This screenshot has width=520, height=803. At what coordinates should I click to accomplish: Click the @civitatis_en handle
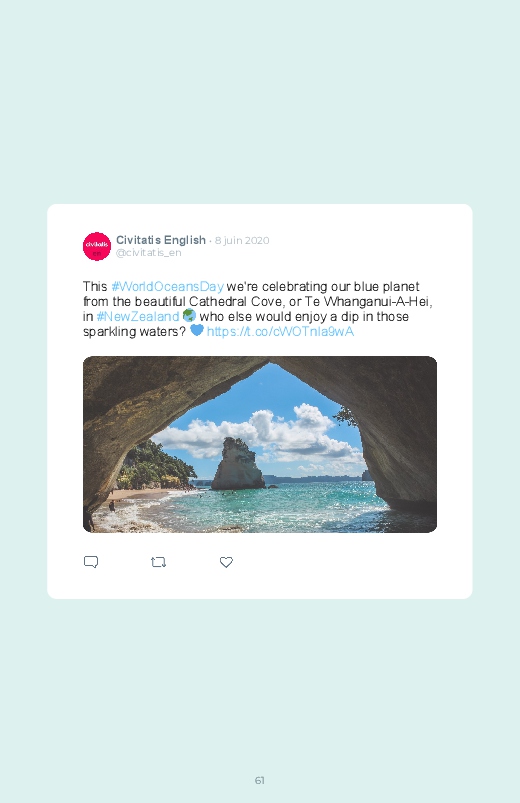(x=149, y=252)
